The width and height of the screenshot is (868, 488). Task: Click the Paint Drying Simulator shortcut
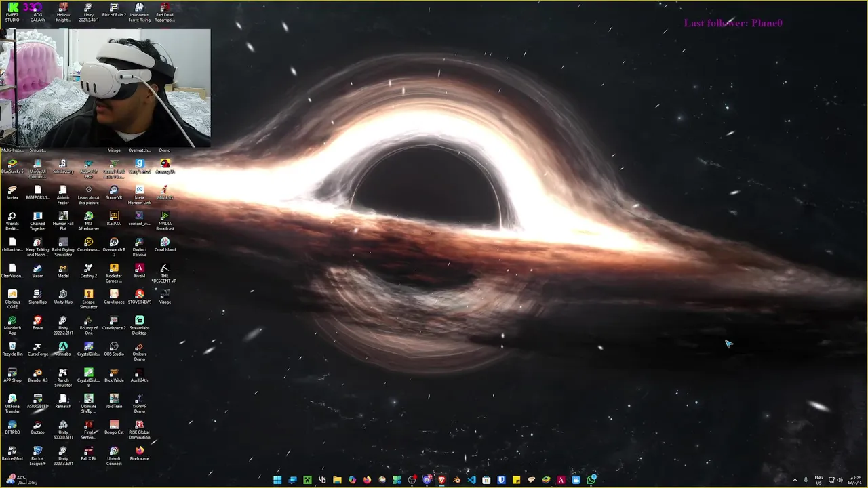click(x=63, y=247)
